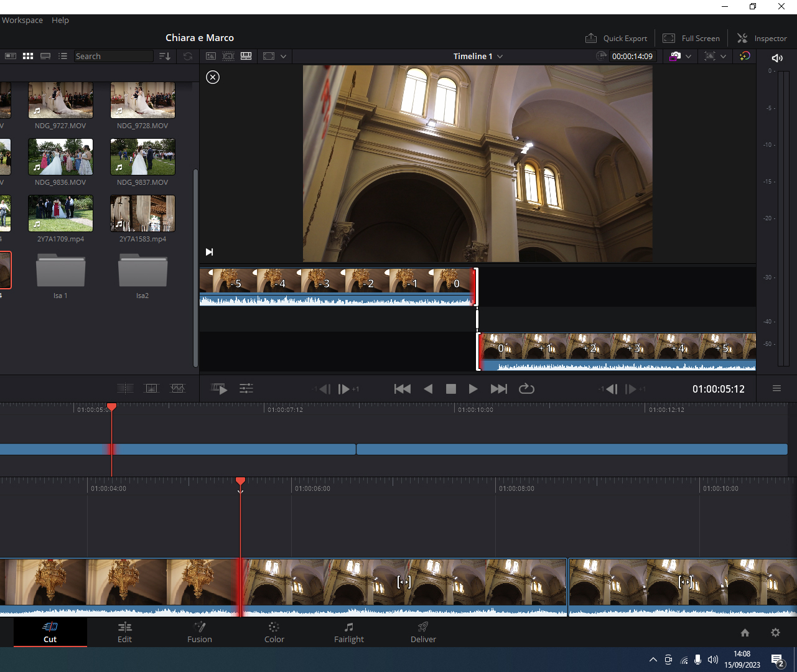The height and width of the screenshot is (672, 797).
Task: Click the upper timeline red playhead marker
Action: (111, 406)
